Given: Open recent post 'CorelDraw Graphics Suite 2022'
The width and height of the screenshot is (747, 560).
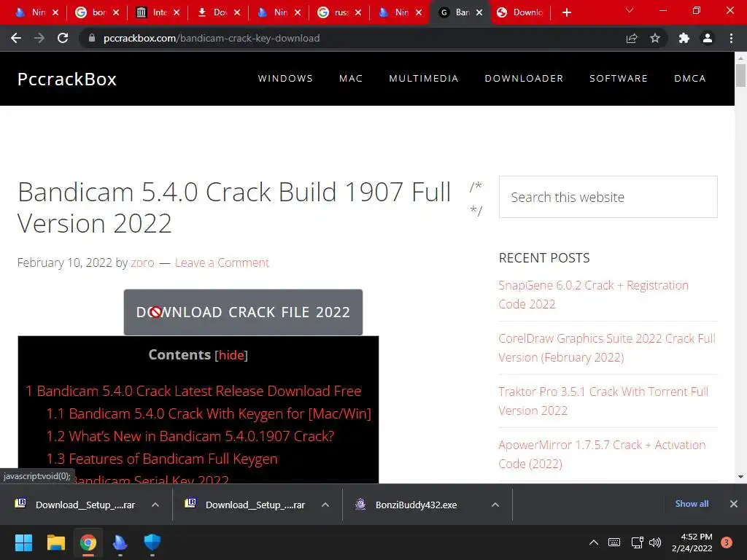Looking at the screenshot, I should pos(607,348).
